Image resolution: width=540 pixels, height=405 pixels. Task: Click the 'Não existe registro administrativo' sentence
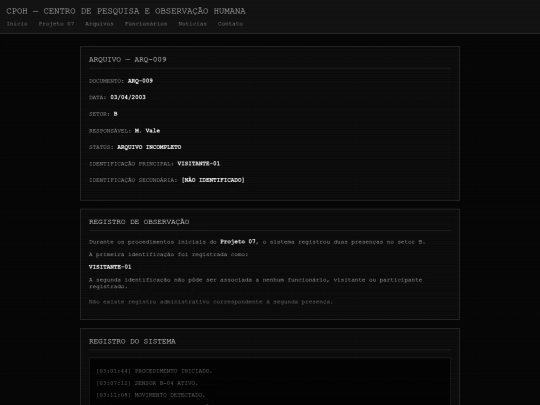click(211, 302)
